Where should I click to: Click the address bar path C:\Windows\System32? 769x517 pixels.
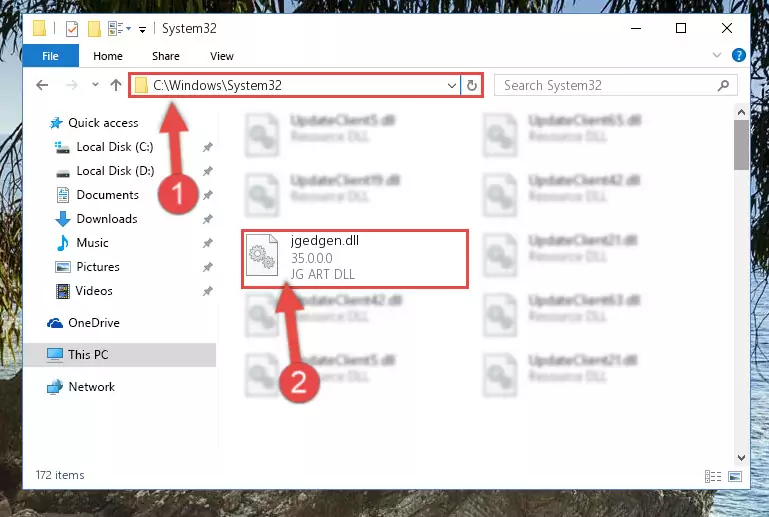(218, 85)
